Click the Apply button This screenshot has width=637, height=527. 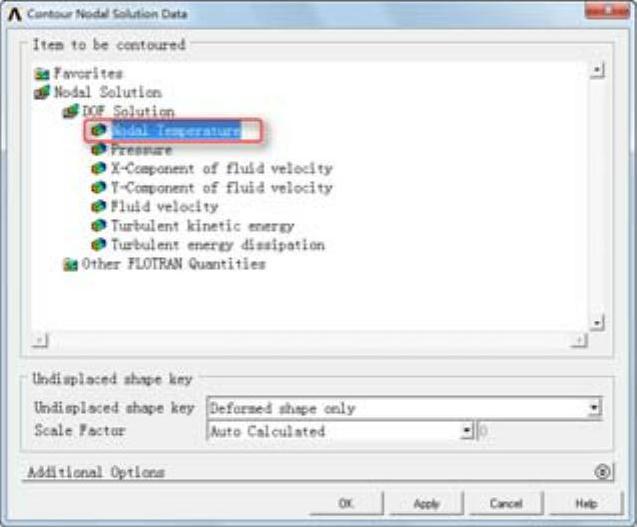(x=426, y=503)
